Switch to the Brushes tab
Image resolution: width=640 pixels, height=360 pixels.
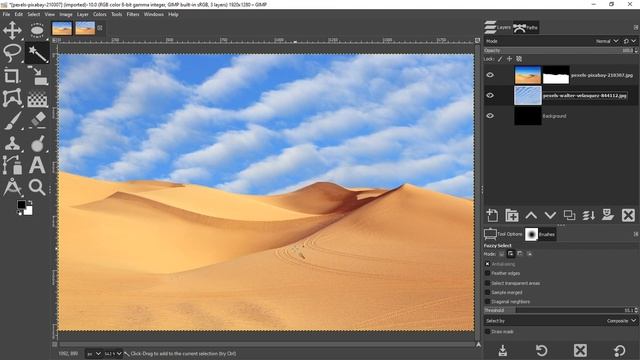tap(540, 234)
